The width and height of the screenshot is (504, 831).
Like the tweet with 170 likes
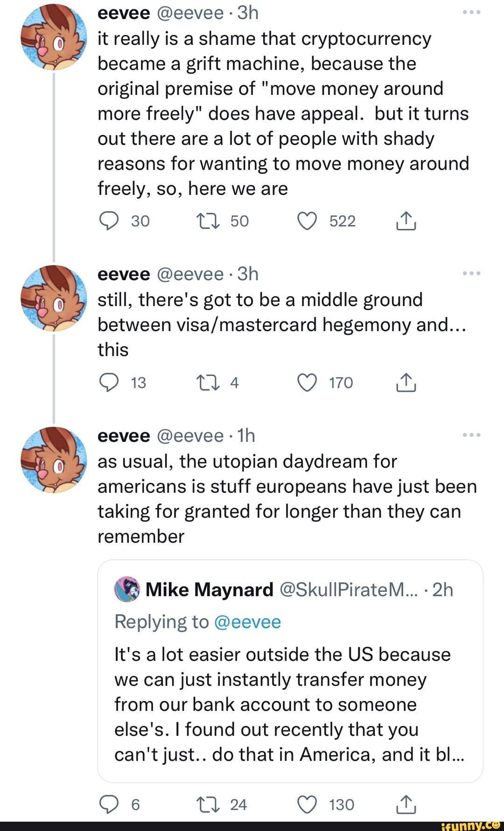[x=308, y=383]
